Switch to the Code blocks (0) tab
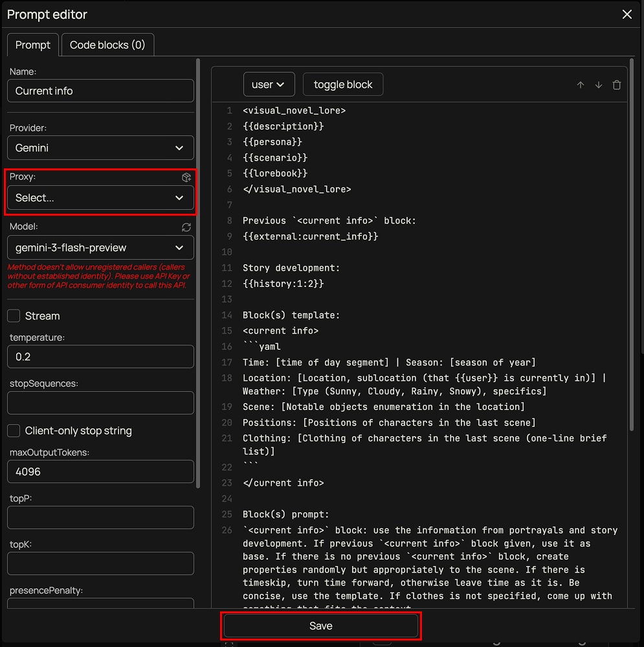Screen dimensions: 644x647 tap(107, 45)
